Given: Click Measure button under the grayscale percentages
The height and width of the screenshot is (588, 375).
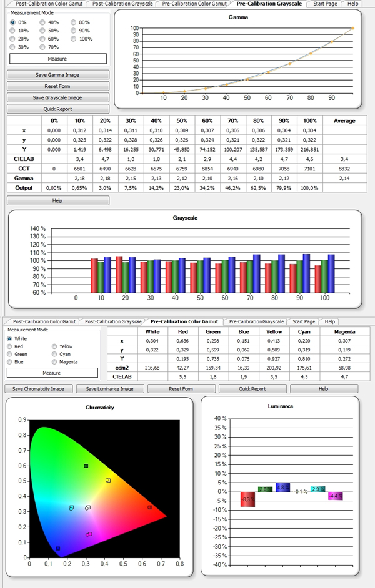Looking at the screenshot, I should pos(57,59).
